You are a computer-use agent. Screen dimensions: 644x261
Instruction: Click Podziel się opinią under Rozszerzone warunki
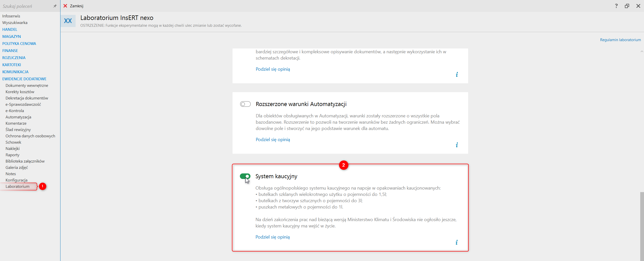click(x=273, y=139)
